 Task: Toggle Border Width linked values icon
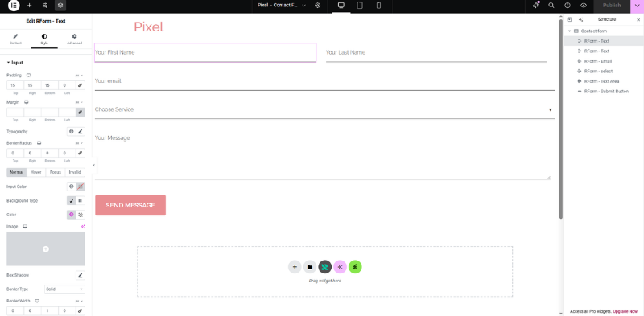point(80,310)
